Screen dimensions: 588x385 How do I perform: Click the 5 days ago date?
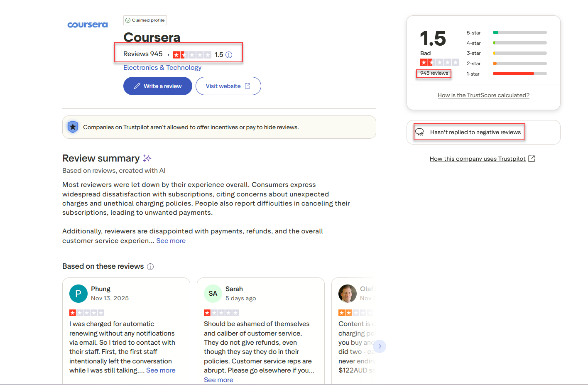(241, 298)
